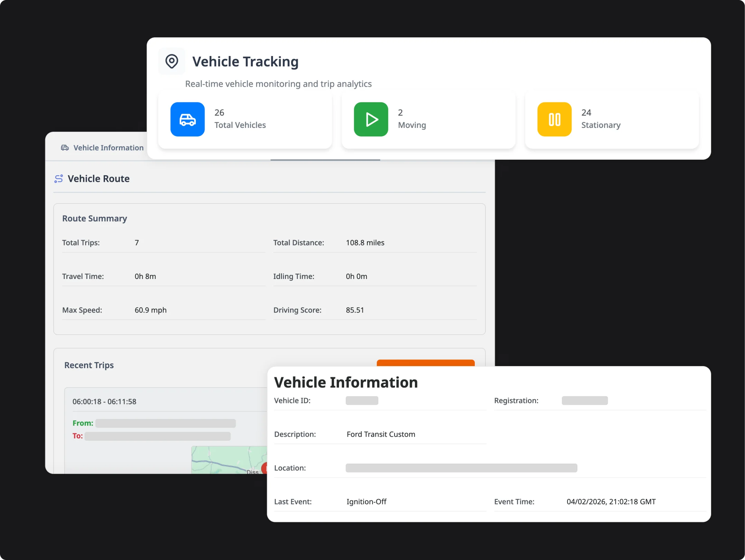Select the Stationary vehicles stat card
Image resolution: width=745 pixels, height=560 pixels.
point(612,120)
